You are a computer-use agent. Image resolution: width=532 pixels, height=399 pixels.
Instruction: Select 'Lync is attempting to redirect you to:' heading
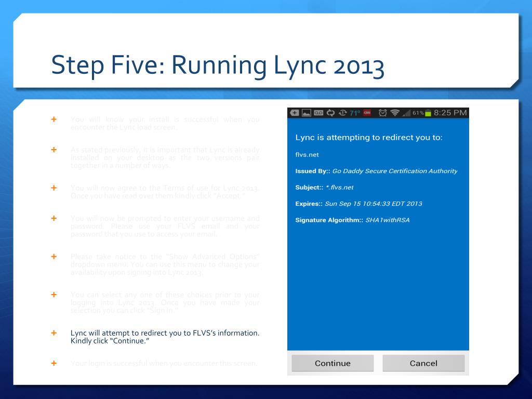tap(369, 137)
